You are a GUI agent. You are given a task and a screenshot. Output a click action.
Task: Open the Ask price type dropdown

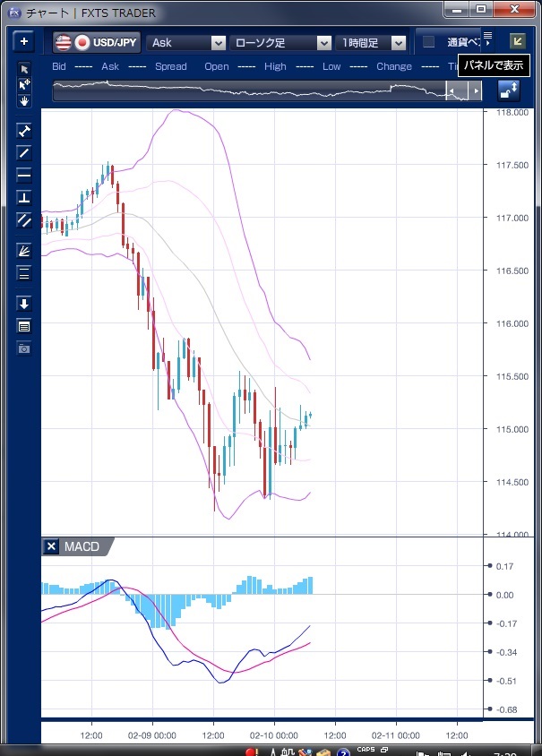pos(187,42)
